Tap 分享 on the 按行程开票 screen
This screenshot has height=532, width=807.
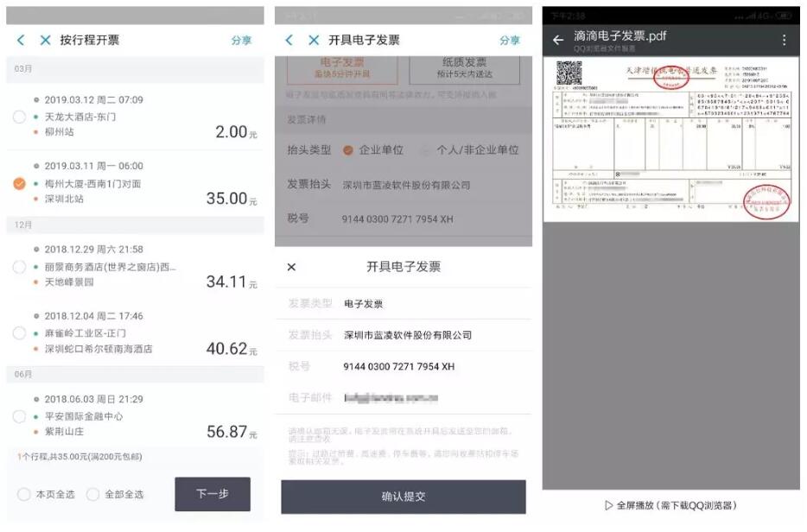click(x=241, y=40)
